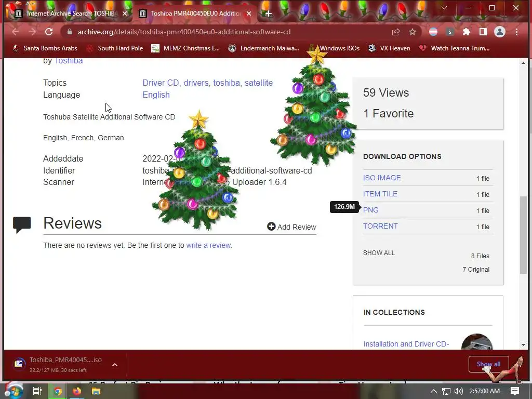Open a new tab with plus button
This screenshot has height=399, width=532.
tap(269, 14)
